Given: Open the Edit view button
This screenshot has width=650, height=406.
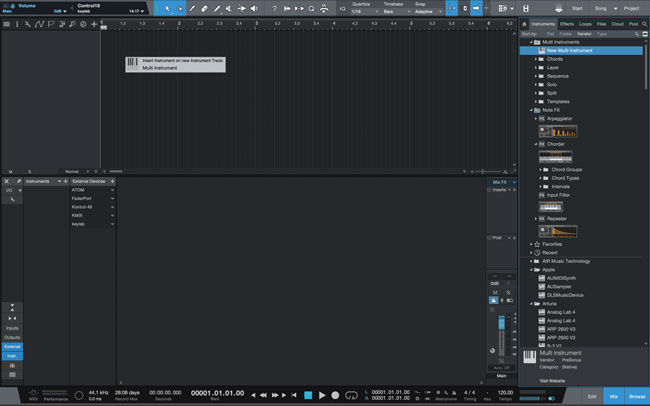Looking at the screenshot, I should 592,396.
